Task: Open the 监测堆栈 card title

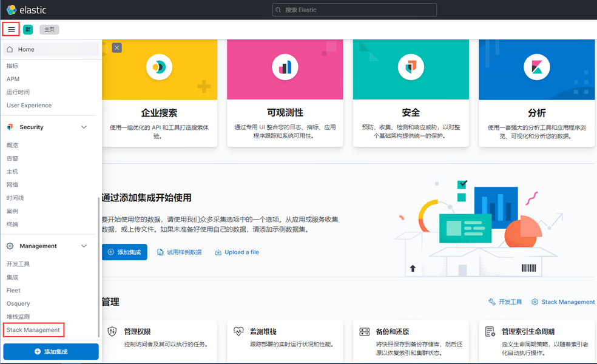Action: coord(263,332)
